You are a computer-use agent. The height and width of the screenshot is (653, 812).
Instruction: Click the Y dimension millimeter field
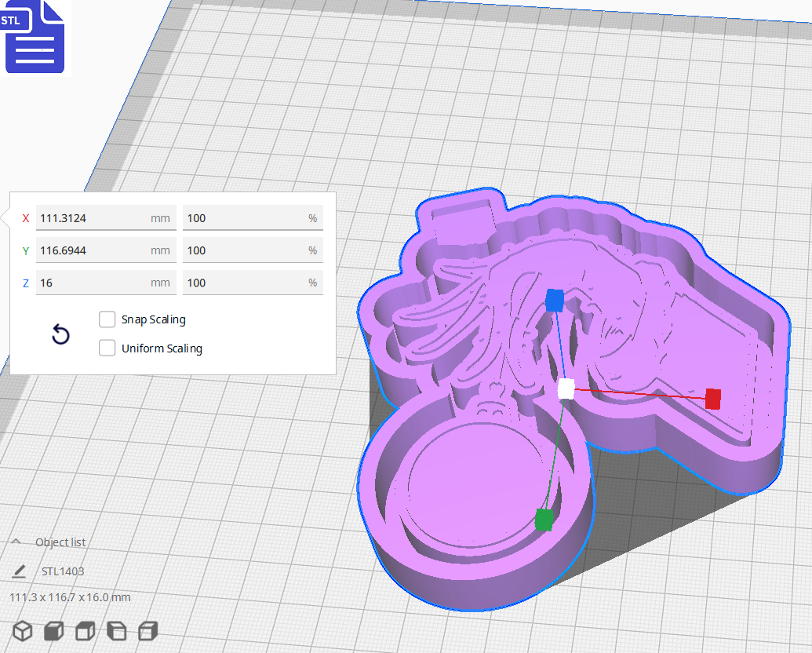[x=106, y=250]
